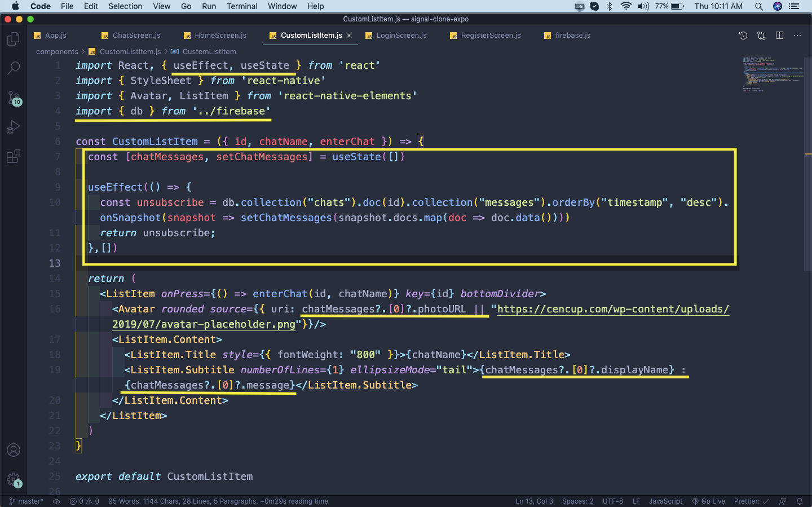
Task: Open the Run and Debug view
Action: [x=14, y=127]
